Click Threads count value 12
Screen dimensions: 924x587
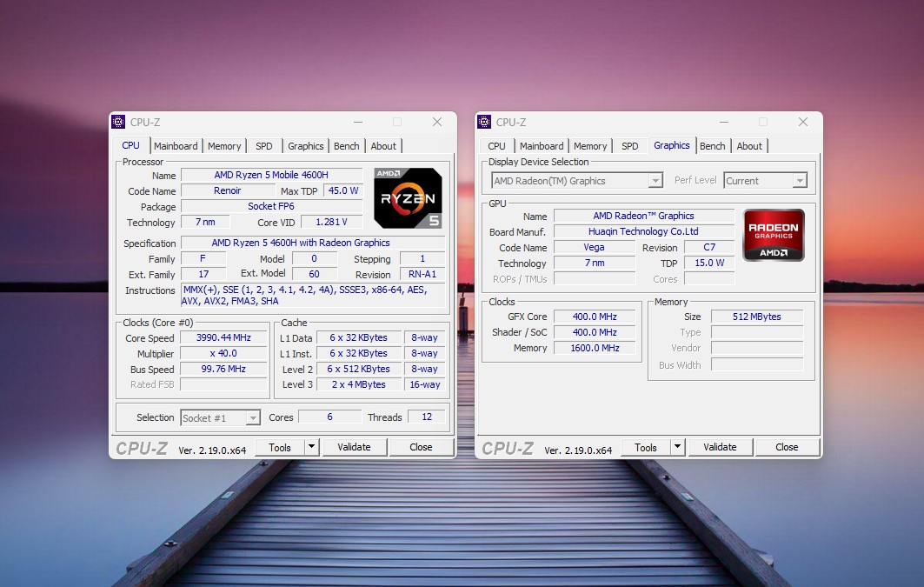pyautogui.click(x=427, y=417)
